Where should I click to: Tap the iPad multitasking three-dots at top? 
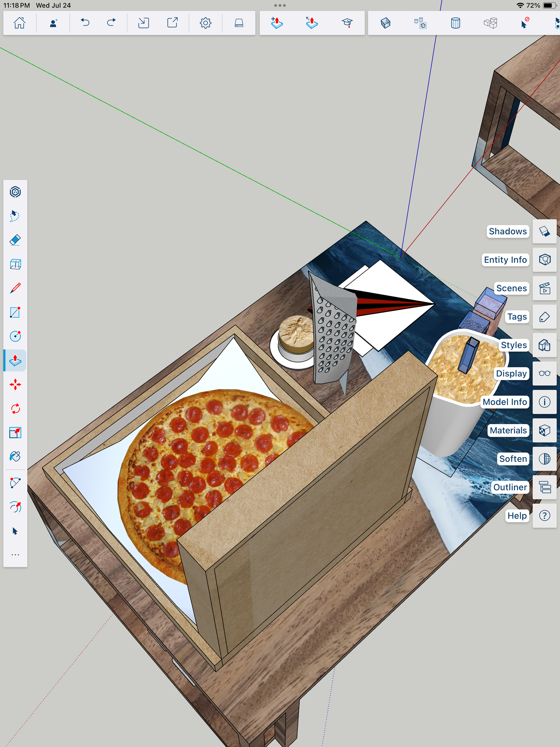point(280,6)
